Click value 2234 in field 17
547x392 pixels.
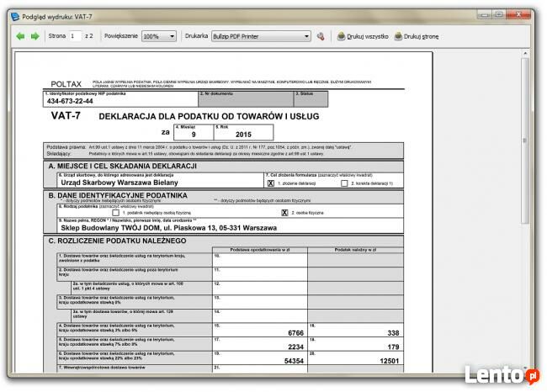click(296, 347)
